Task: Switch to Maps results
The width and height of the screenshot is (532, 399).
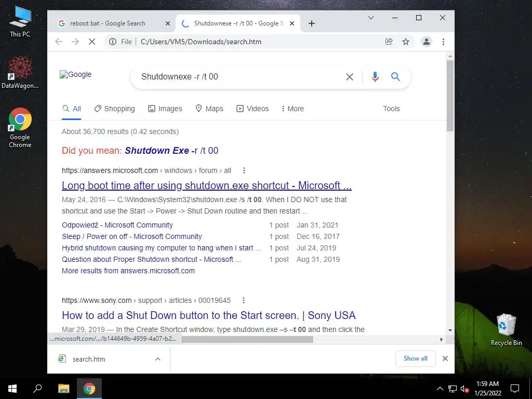Action: coord(209,109)
